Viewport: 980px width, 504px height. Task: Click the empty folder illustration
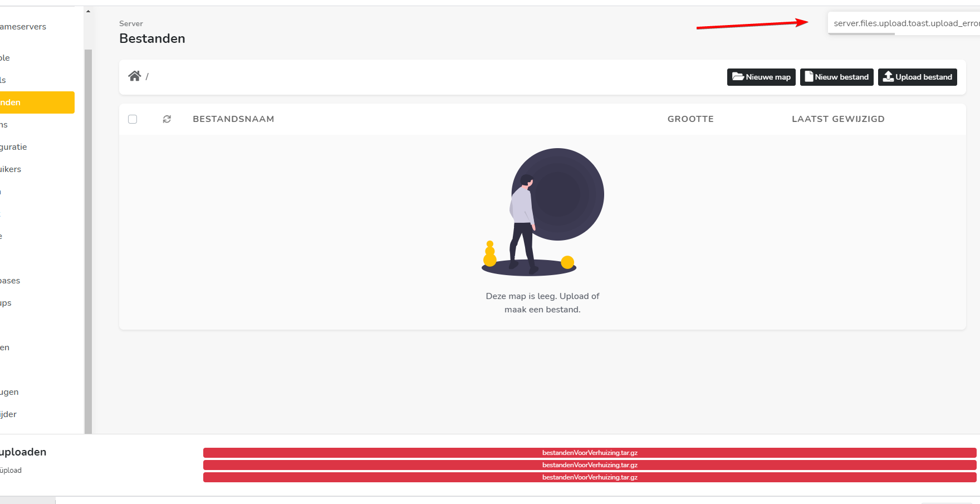click(543, 212)
